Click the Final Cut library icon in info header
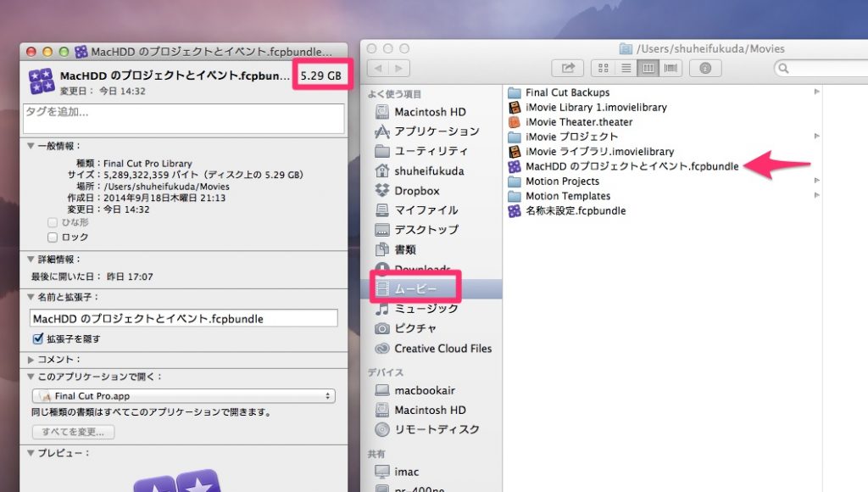Viewport: 868px width, 492px height. pyautogui.click(x=42, y=81)
